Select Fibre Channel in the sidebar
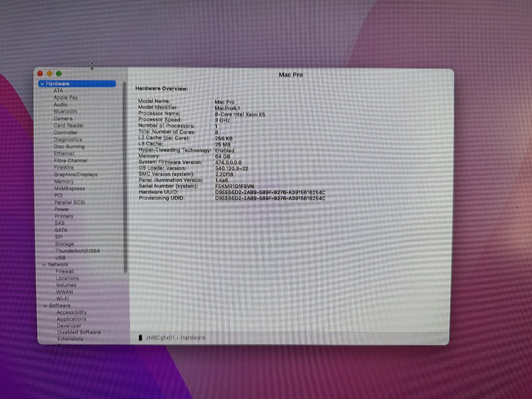 click(x=71, y=161)
